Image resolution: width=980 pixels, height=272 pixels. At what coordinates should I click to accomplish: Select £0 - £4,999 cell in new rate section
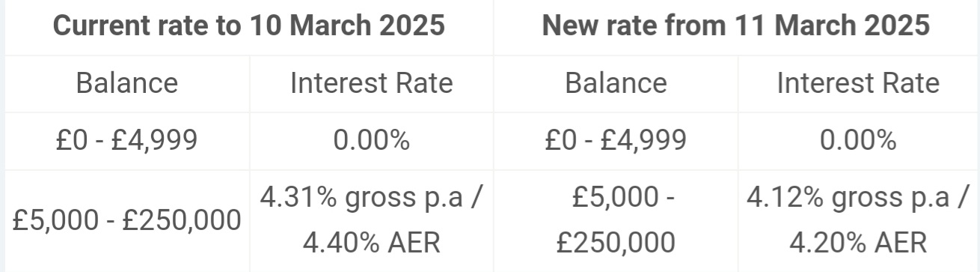[x=616, y=140]
